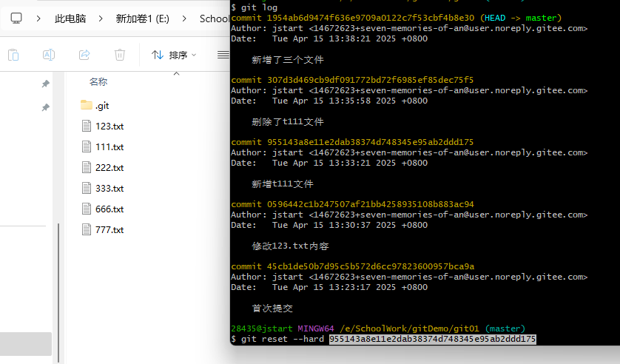Expand the chevron after 新加卷1 (E:)
Image resolution: width=620 pixels, height=364 pixels.
(184, 18)
